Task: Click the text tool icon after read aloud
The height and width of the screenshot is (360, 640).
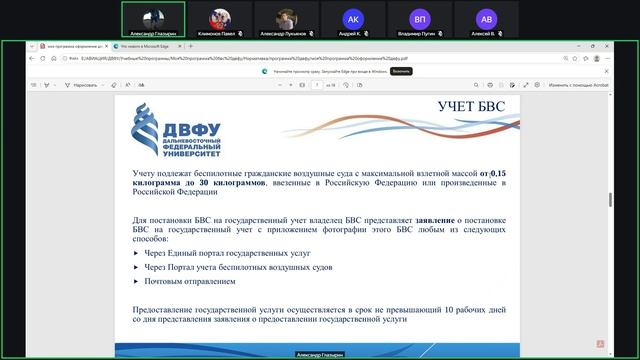Action: pos(141,85)
